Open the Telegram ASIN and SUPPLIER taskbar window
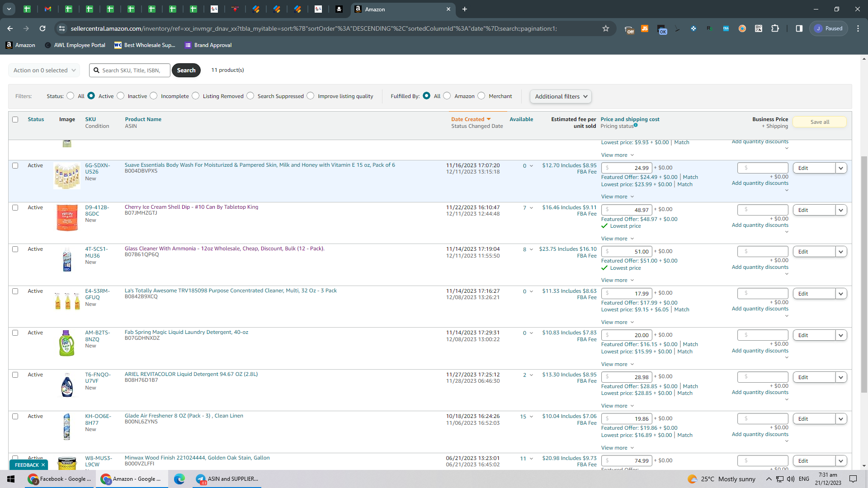868x488 pixels. 227,479
